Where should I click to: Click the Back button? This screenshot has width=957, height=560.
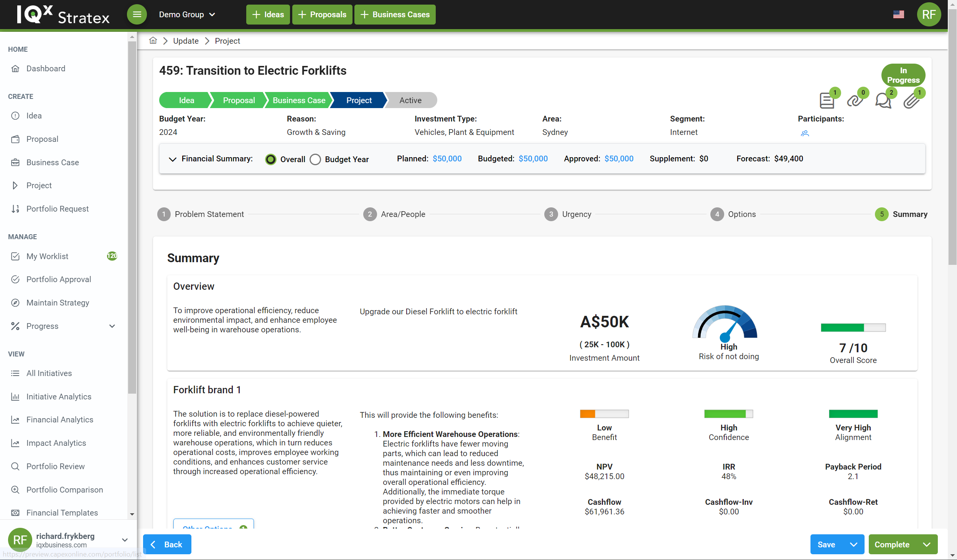(x=167, y=544)
